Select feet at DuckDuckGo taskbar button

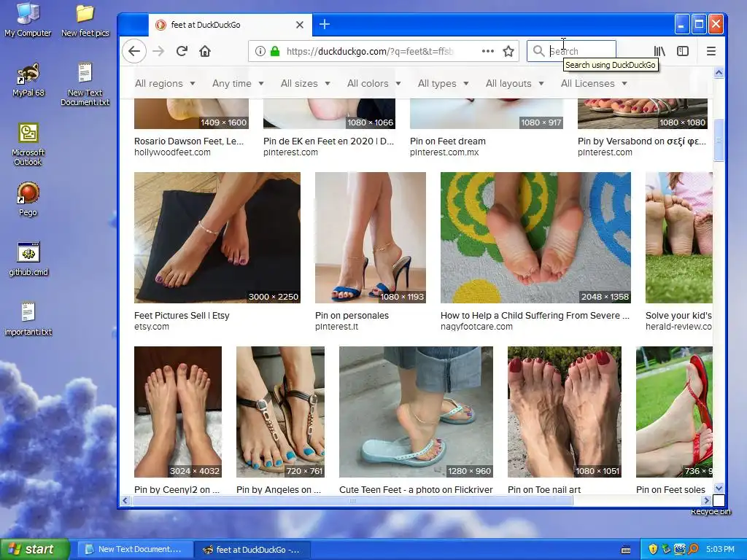pyautogui.click(x=252, y=550)
